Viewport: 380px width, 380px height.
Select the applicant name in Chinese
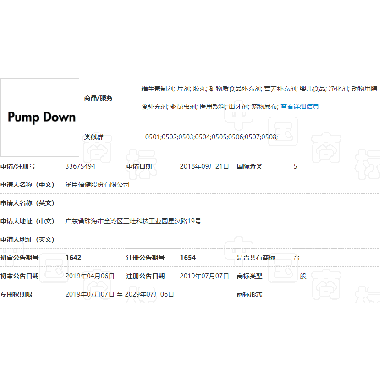click(97, 185)
